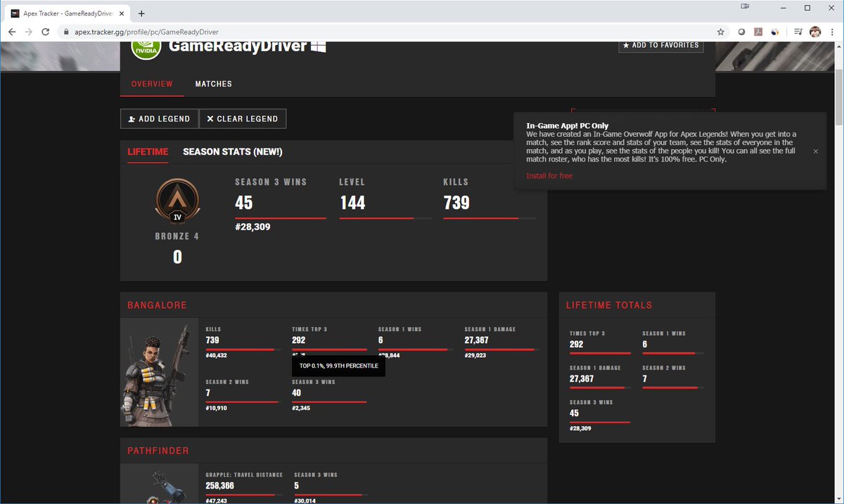The height and width of the screenshot is (504, 844).
Task: Click the Lifetime Totals heading
Action: point(609,305)
